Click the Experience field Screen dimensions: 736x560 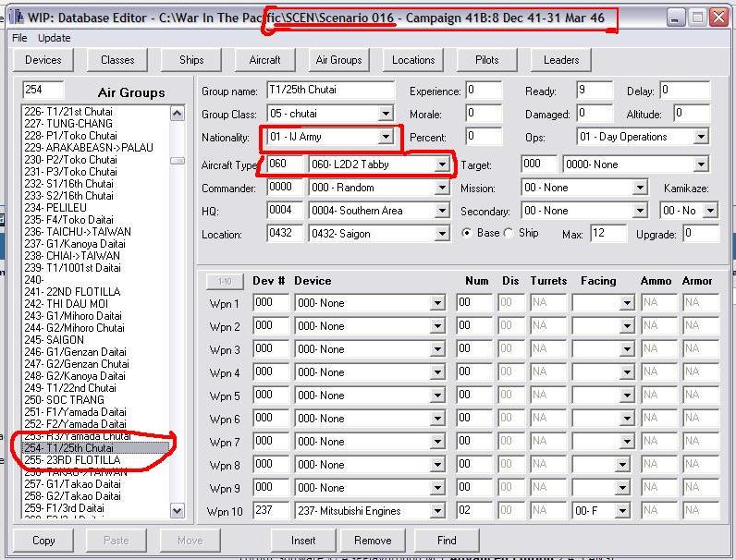[484, 90]
